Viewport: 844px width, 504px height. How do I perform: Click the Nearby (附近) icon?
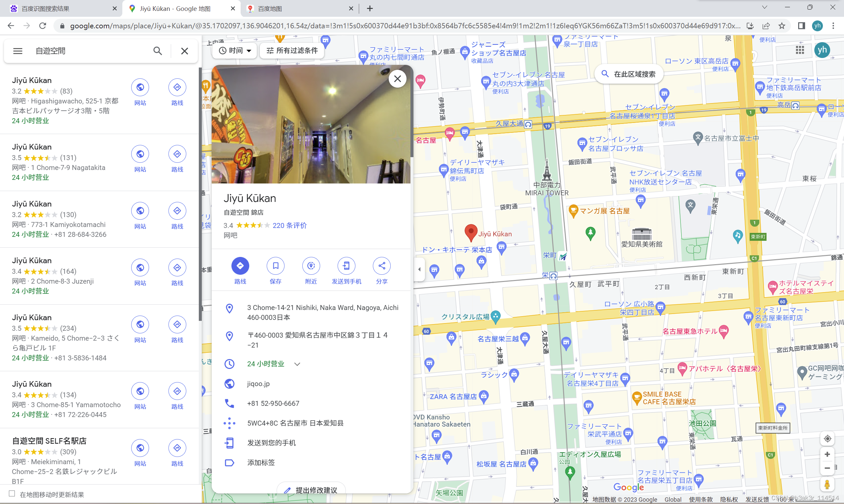point(311,266)
